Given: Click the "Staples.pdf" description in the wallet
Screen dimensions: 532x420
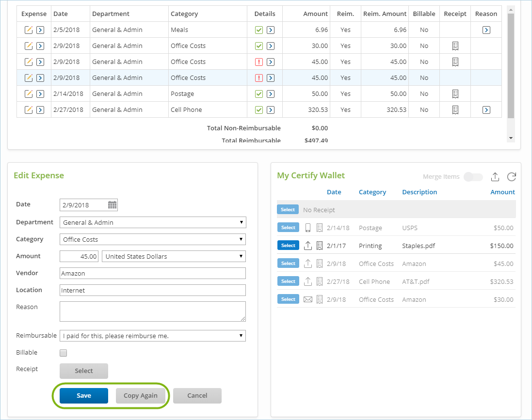Looking at the screenshot, I should [419, 246].
